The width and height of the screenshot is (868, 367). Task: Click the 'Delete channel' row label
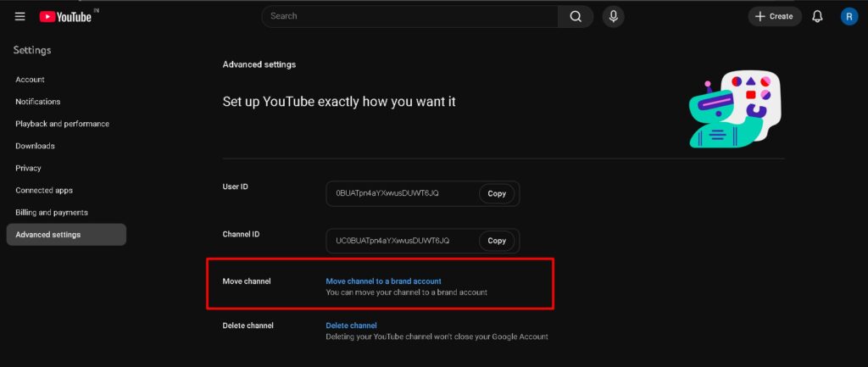(248, 325)
